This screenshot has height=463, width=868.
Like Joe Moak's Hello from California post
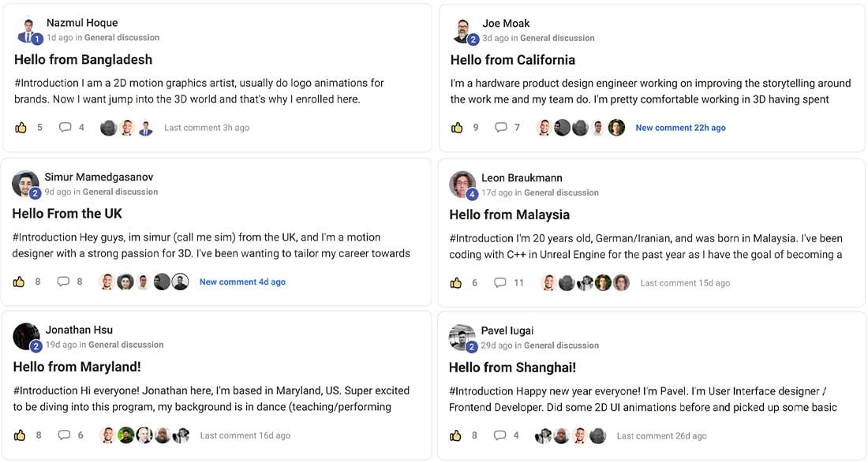tap(457, 128)
